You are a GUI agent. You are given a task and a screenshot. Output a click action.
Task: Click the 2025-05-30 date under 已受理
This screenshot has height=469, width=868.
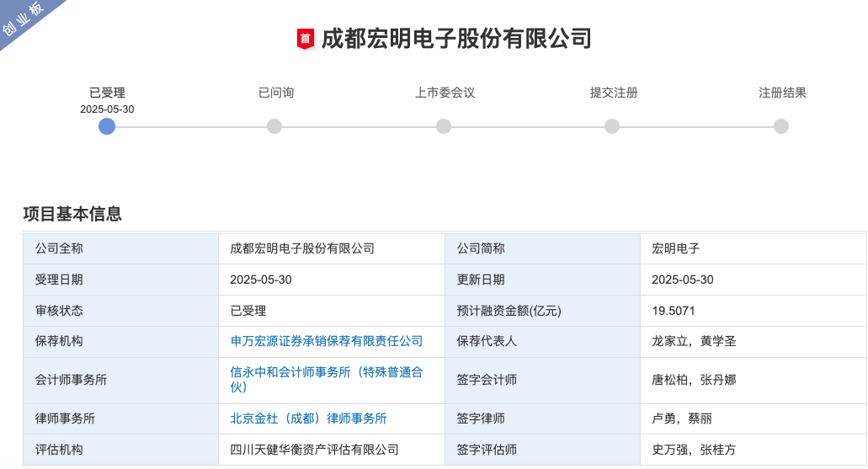click(107, 109)
